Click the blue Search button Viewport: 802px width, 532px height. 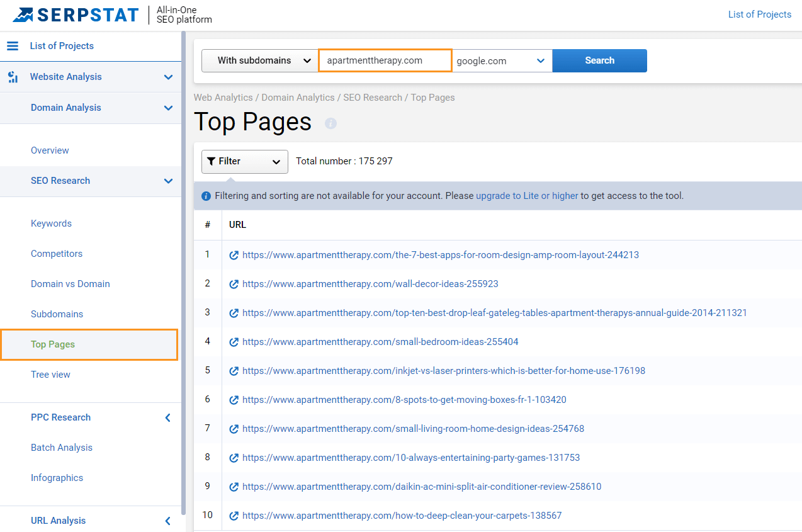click(x=600, y=60)
